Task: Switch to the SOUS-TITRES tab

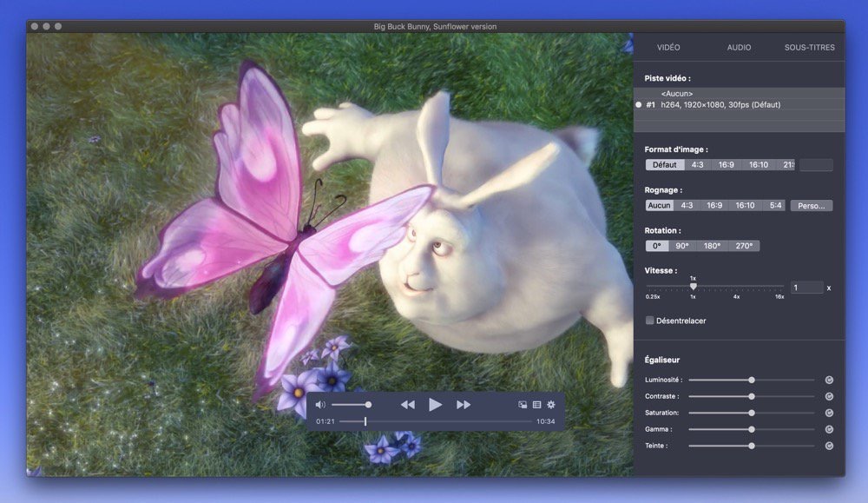Action: click(809, 48)
